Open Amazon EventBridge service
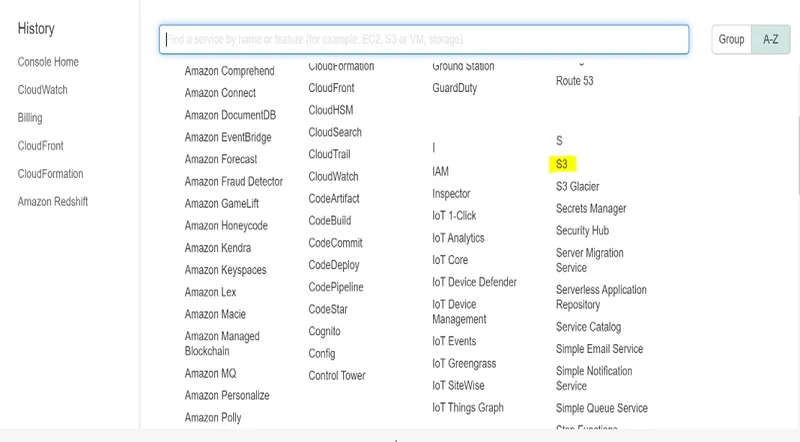The width and height of the screenshot is (800, 442). point(228,137)
